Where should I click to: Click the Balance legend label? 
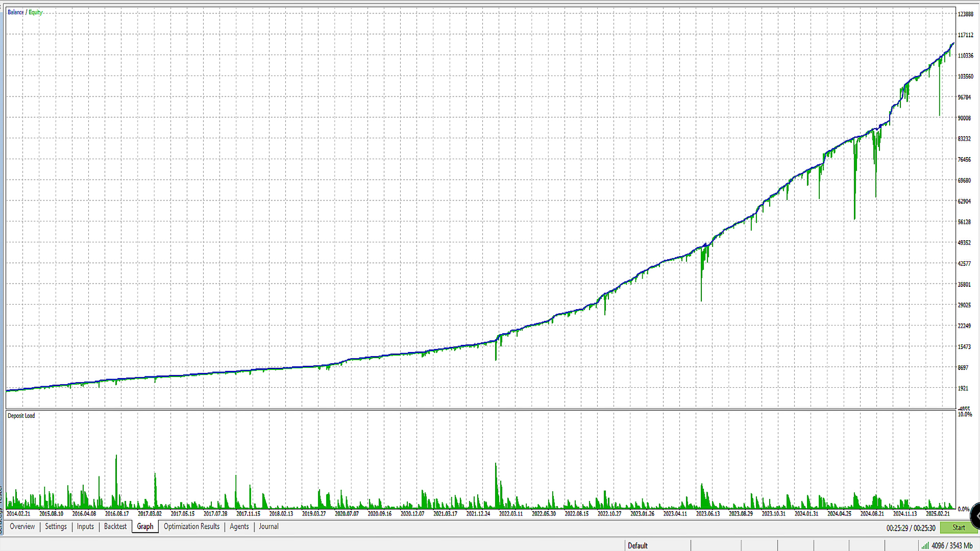pyautogui.click(x=15, y=12)
